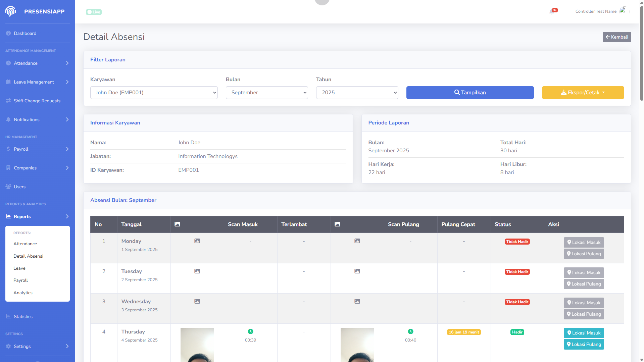Click the page vertical scrollbar

642,54
